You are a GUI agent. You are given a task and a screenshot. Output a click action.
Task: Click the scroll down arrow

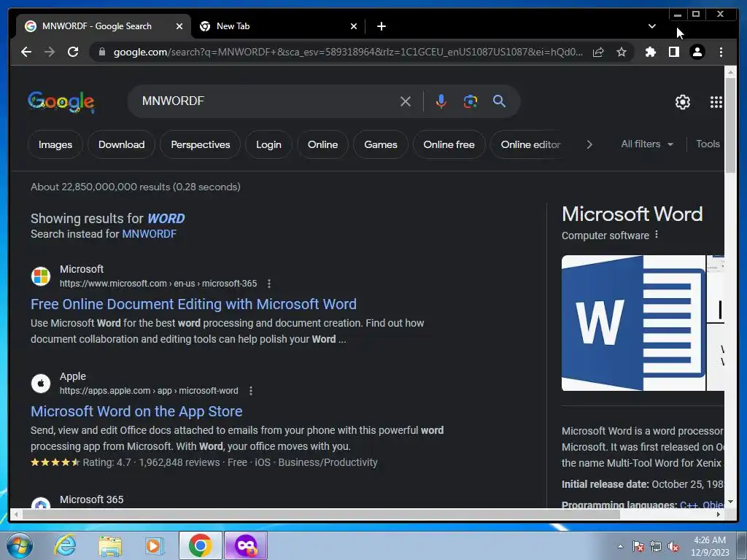[730, 502]
